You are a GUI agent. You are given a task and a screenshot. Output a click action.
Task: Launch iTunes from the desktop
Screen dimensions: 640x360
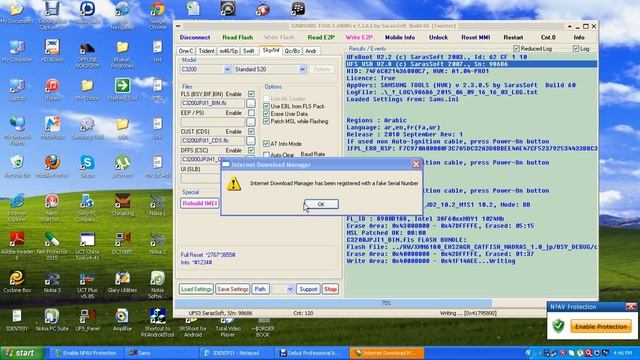(x=52, y=90)
